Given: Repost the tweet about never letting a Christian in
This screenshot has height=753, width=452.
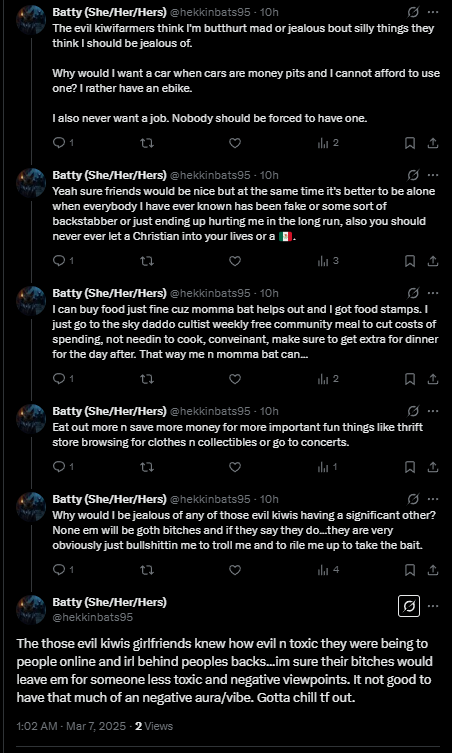Looking at the screenshot, I should pyautogui.click(x=147, y=261).
